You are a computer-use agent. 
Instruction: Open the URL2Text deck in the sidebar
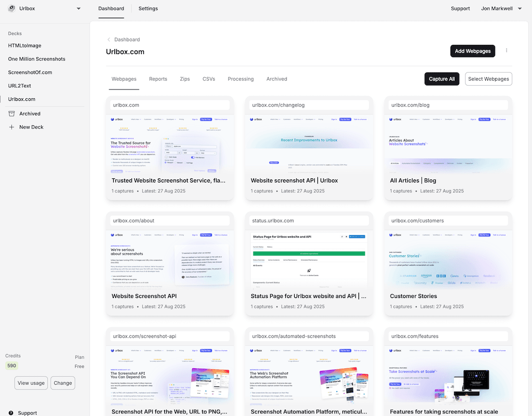point(20,85)
